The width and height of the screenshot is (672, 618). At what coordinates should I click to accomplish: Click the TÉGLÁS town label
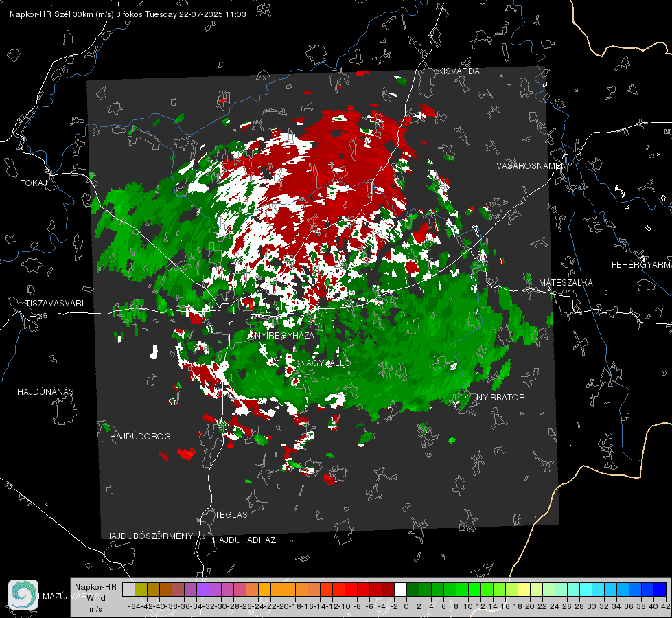[231, 515]
